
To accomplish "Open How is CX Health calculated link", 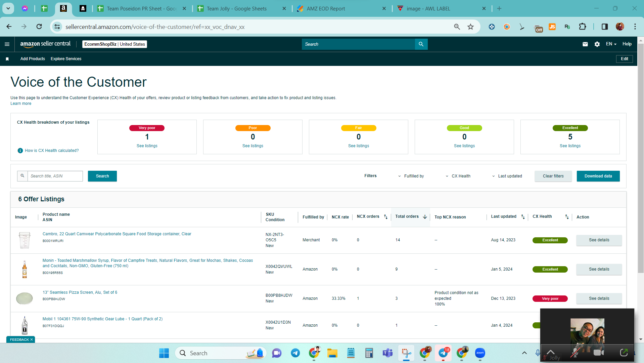I will tap(52, 151).
